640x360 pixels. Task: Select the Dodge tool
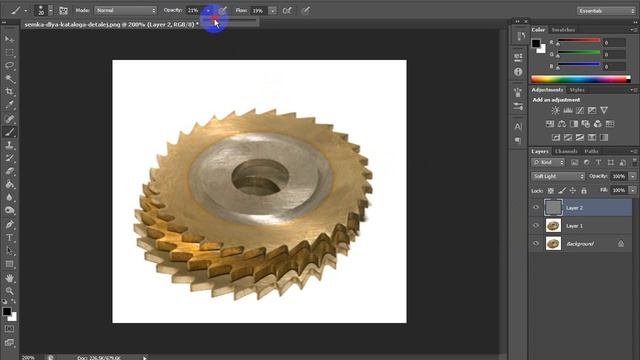tap(9, 211)
